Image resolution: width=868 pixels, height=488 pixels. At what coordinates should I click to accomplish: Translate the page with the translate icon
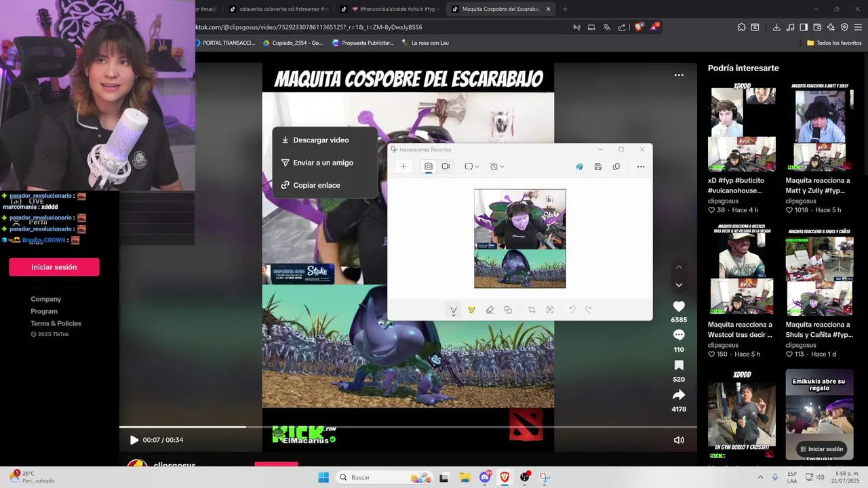pyautogui.click(x=606, y=27)
